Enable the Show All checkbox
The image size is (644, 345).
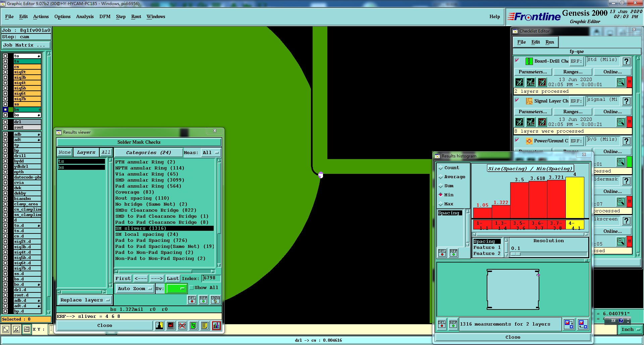click(x=192, y=288)
